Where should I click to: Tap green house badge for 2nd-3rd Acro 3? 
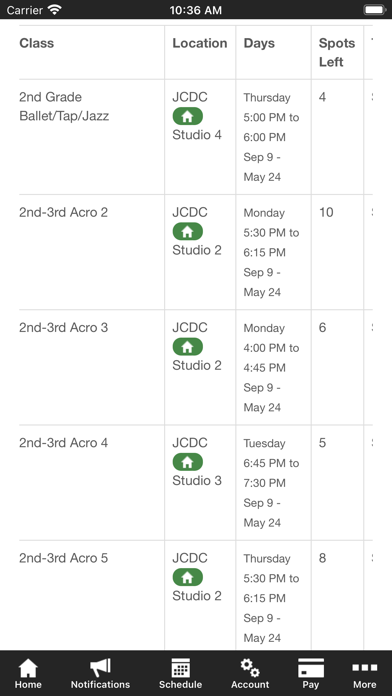coord(187,347)
